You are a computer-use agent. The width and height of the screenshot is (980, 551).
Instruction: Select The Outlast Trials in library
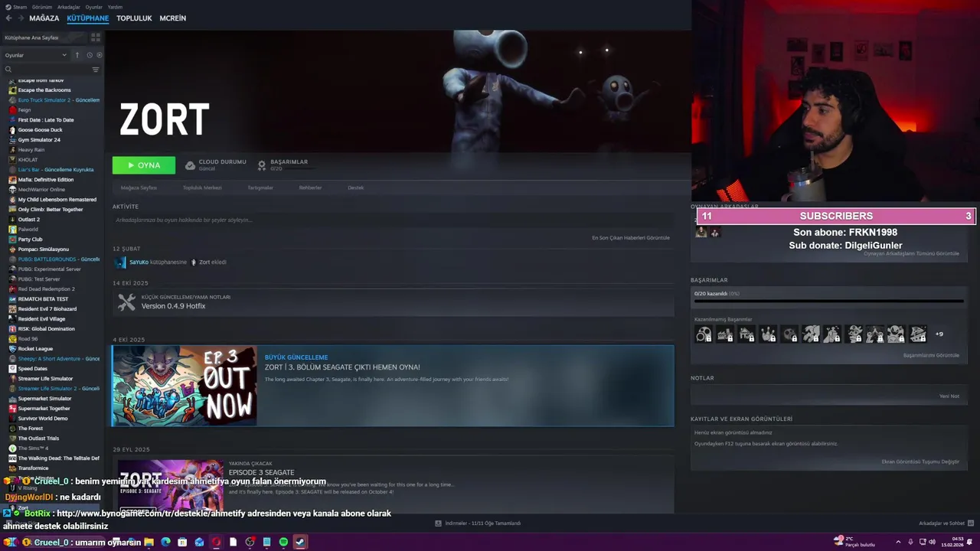(x=38, y=439)
